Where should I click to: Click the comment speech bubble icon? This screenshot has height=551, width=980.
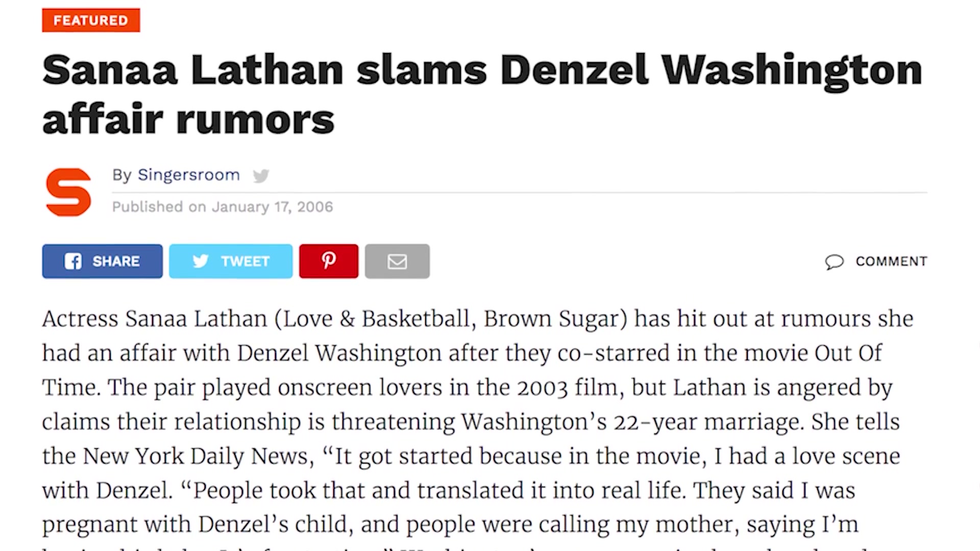click(x=834, y=262)
